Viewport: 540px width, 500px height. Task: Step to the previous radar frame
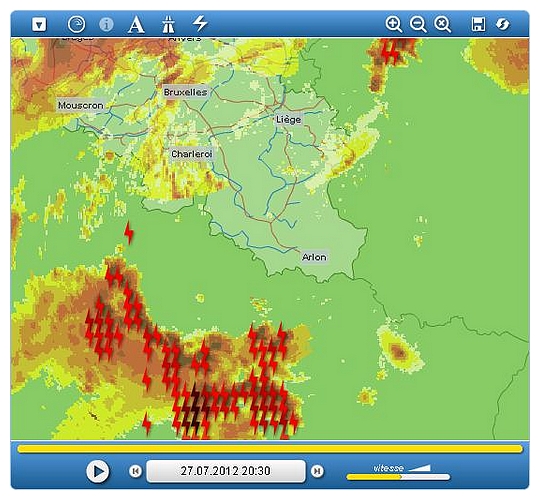coord(135,471)
